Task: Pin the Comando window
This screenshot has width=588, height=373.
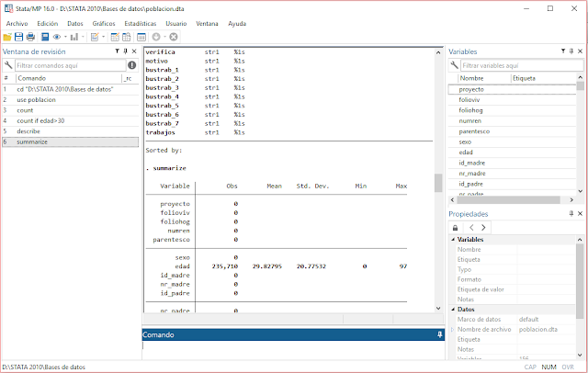Action: click(440, 334)
